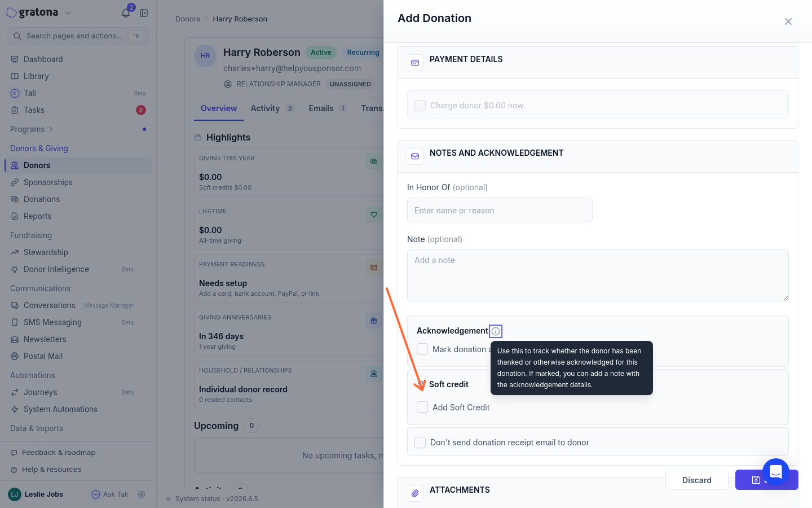Screen dimensions: 812x508
Task: Click the Household Relationships people icon
Action: (374, 374)
